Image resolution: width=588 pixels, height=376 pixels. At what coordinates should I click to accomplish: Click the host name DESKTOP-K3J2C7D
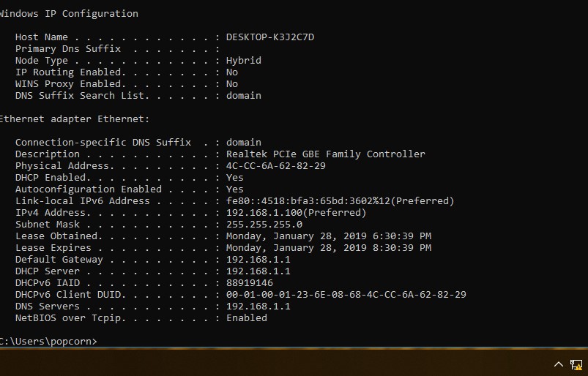269,37
